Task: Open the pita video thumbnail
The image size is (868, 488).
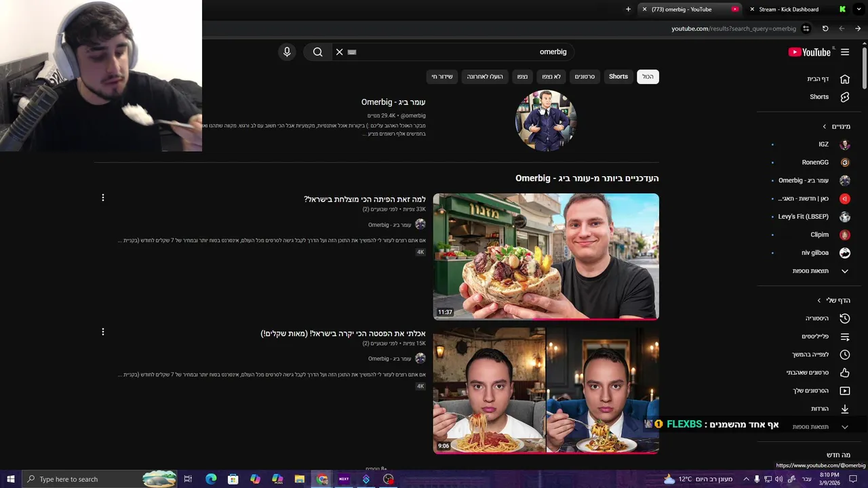Action: pyautogui.click(x=546, y=256)
